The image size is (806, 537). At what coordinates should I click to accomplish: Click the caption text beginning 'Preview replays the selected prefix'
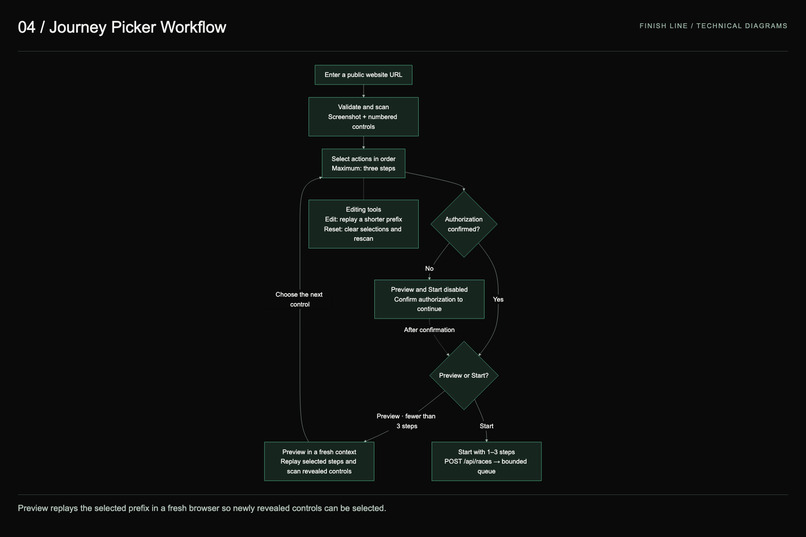point(202,508)
